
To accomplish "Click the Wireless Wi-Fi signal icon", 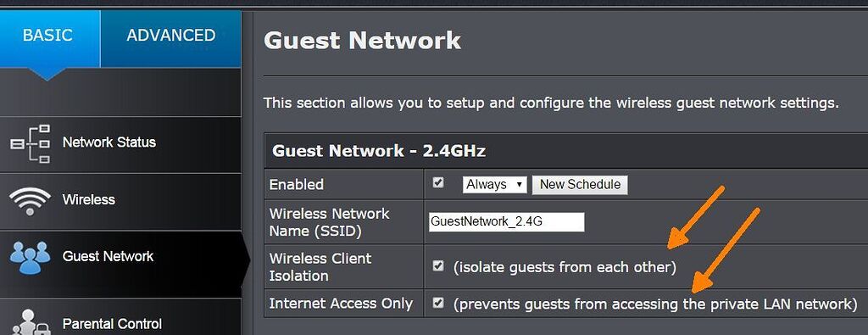I will (30, 201).
